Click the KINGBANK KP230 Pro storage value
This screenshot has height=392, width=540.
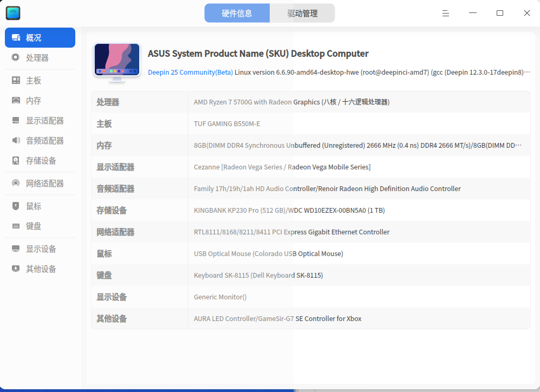pyautogui.click(x=289, y=210)
